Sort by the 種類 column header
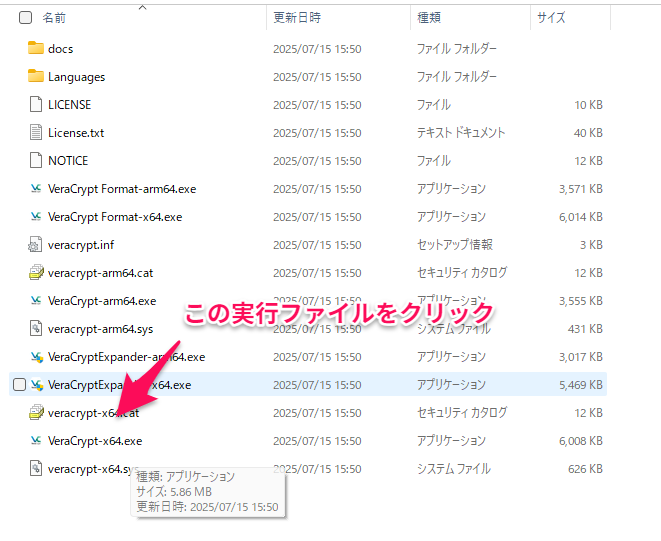The image size is (661, 541). point(429,18)
